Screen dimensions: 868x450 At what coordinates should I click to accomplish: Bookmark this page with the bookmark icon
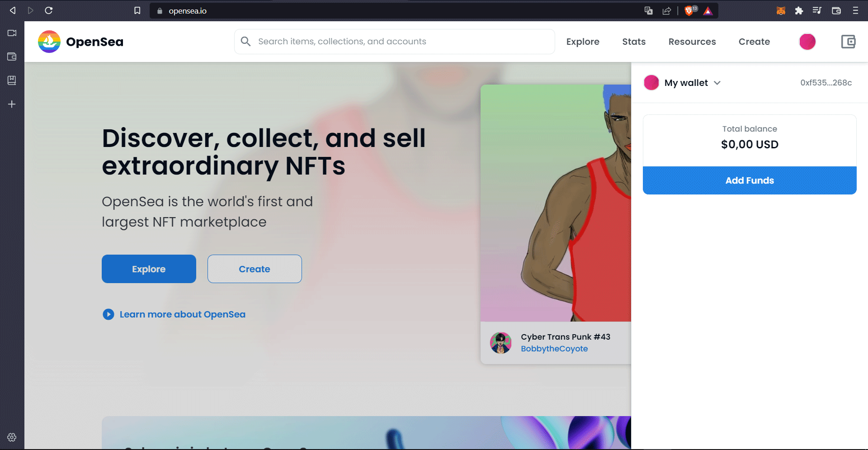tap(137, 10)
